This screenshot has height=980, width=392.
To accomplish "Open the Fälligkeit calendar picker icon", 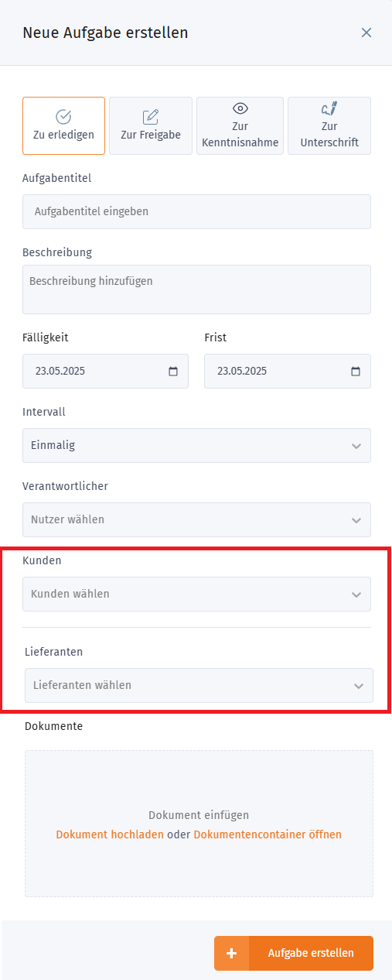I will 173,371.
